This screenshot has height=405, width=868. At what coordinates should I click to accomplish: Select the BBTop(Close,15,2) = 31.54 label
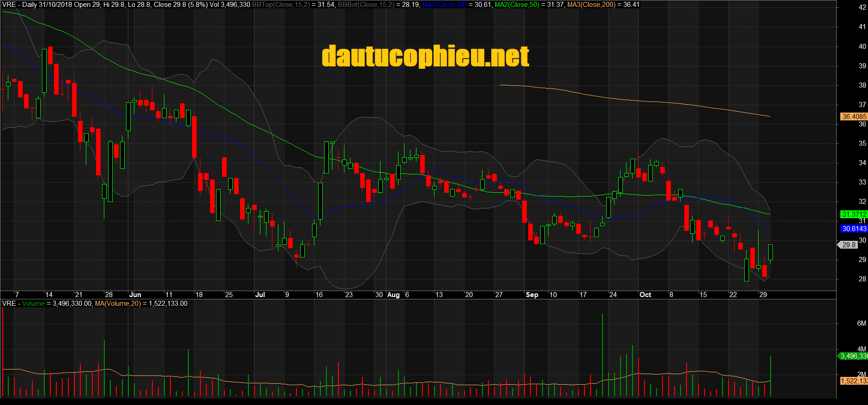pyautogui.click(x=293, y=5)
